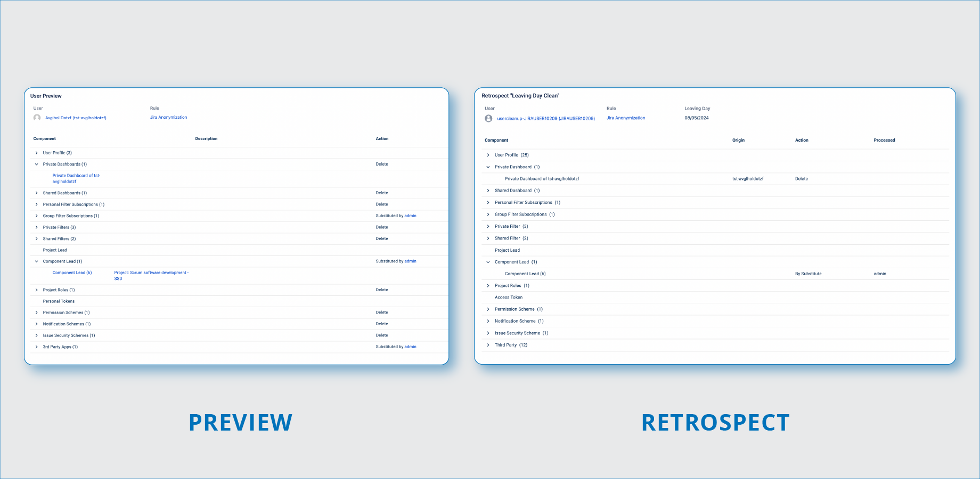Expand Personal Filter Subscriptions (1) in Preview
The width and height of the screenshot is (980, 479).
click(36, 204)
